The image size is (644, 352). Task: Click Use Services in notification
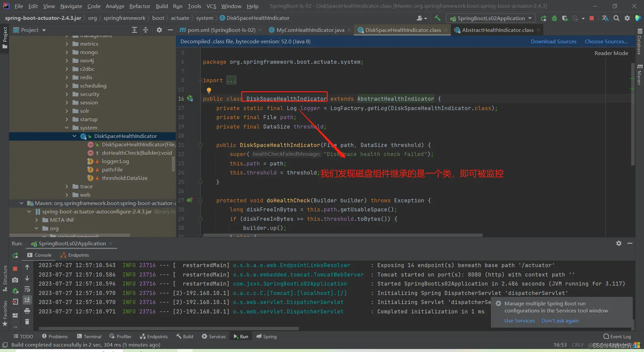coord(519,320)
